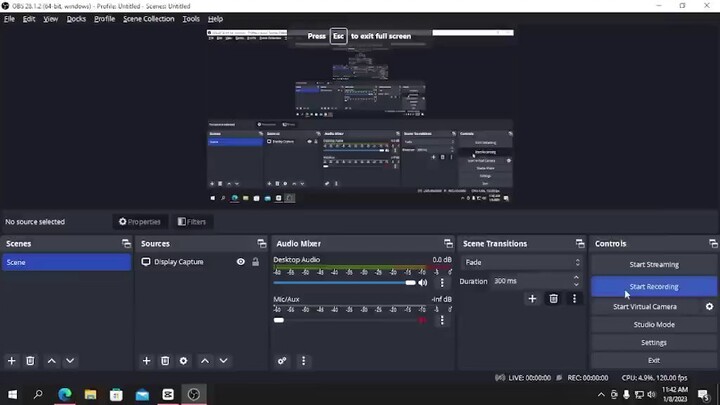The width and height of the screenshot is (720, 405).
Task: Adjust the Mic/Aux volume slider
Action: coord(350,320)
